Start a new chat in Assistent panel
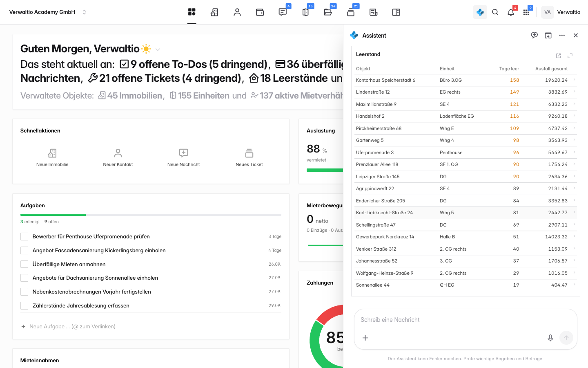Screen dimensions: 588x368 534,35
